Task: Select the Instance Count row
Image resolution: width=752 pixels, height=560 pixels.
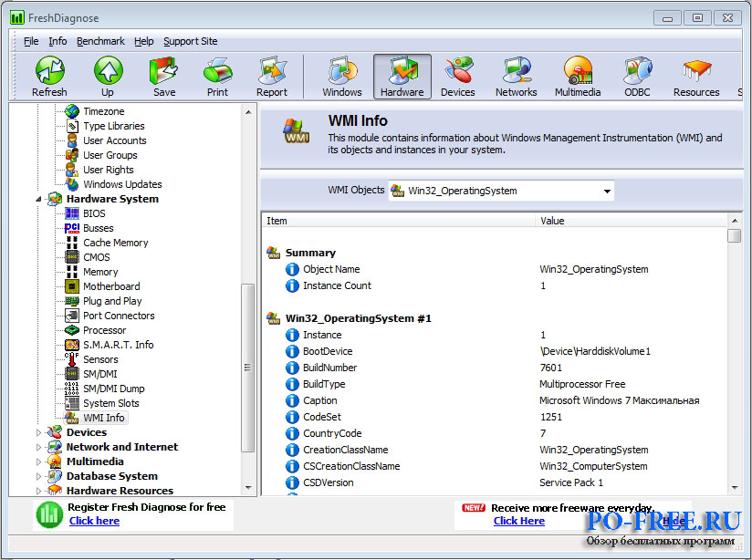Action: (495, 285)
